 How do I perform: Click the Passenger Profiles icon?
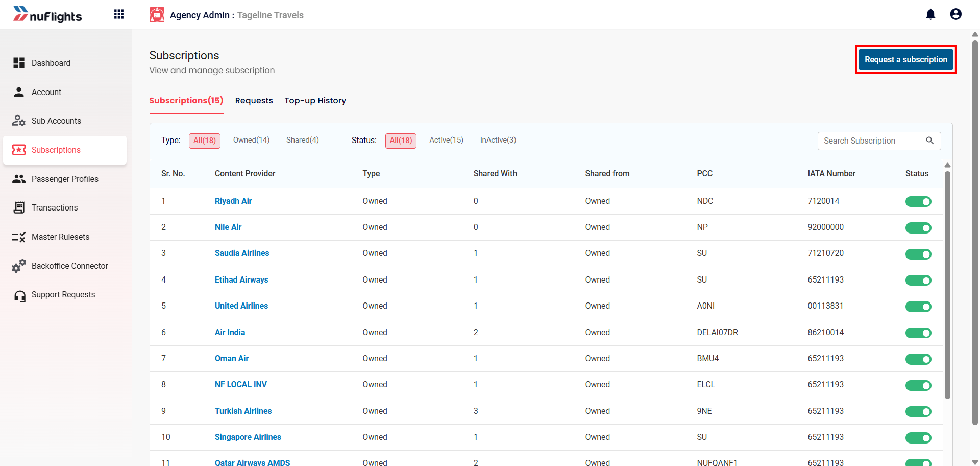point(19,179)
